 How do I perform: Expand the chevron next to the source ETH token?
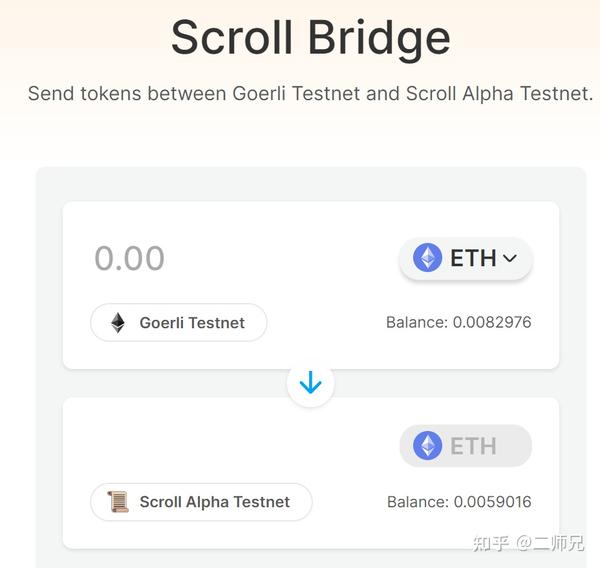click(x=510, y=258)
